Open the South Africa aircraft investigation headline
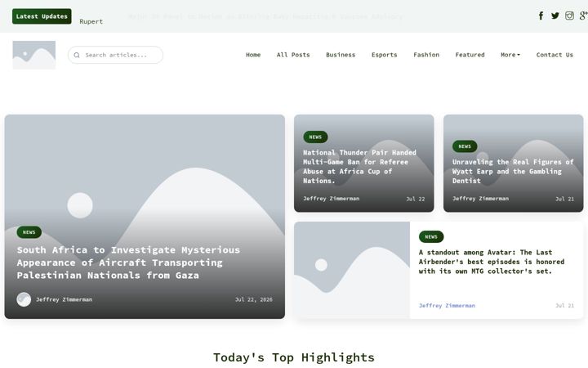 pos(128,263)
